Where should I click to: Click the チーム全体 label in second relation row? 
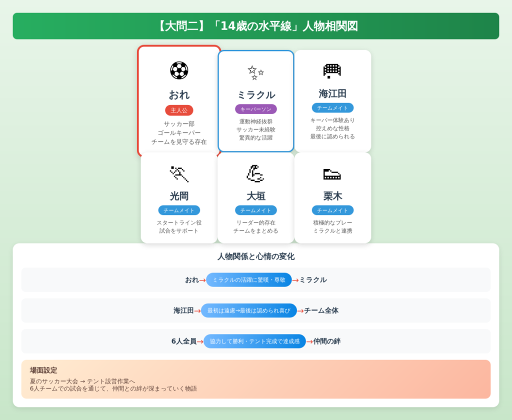click(x=321, y=310)
